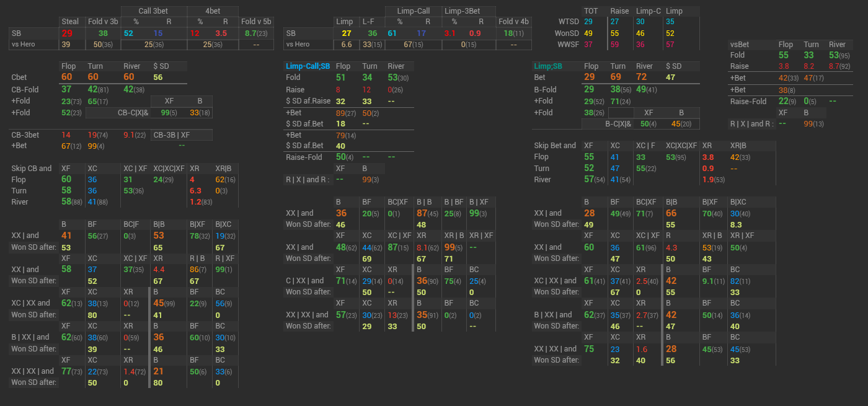Select the CB-3bet row label
Viewport: 868px width, 406px height.
tap(25, 135)
